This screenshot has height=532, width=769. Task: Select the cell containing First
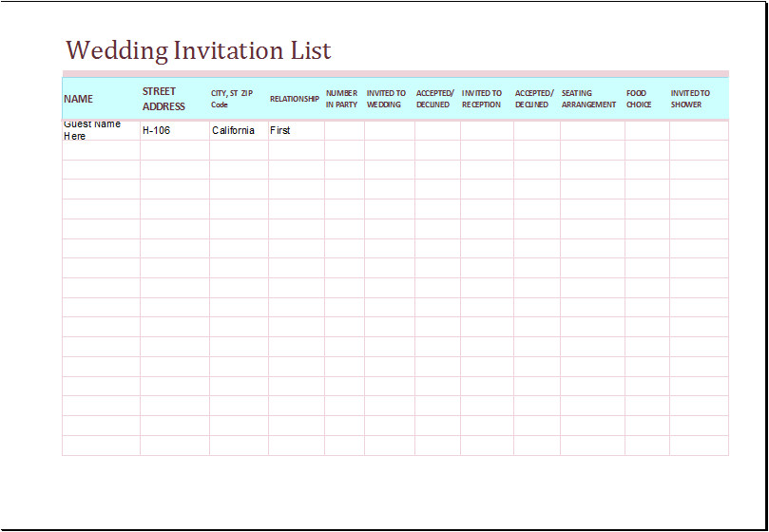[x=280, y=130]
